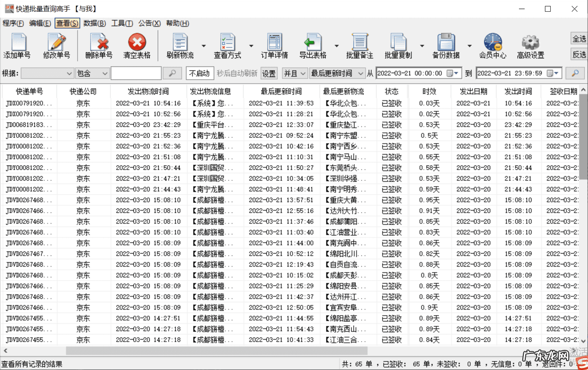Click the 反选 invert selection button

pos(579,54)
